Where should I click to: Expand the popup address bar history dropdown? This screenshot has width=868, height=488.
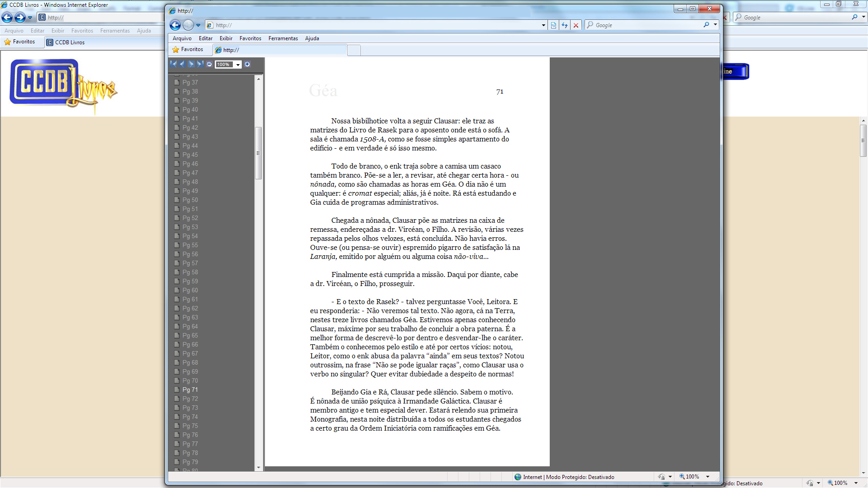tap(543, 25)
